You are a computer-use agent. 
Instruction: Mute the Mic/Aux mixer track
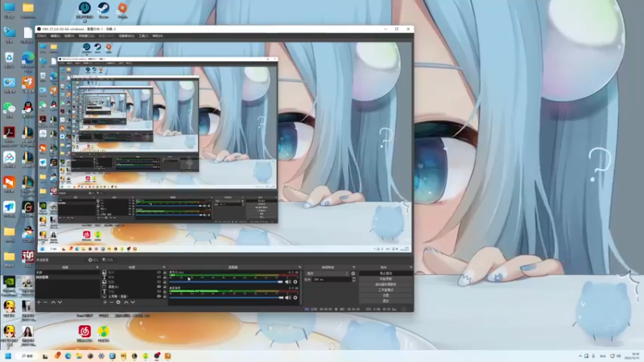[288, 282]
